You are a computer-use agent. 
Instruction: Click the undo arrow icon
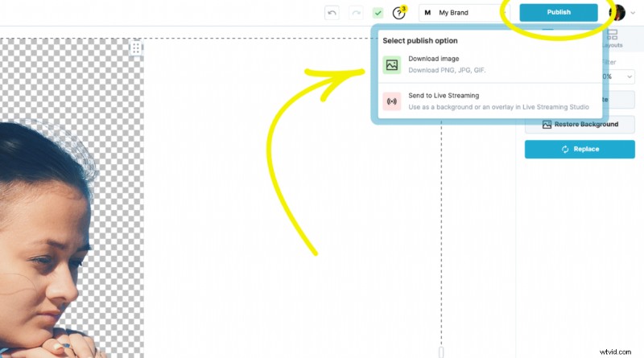coord(332,13)
